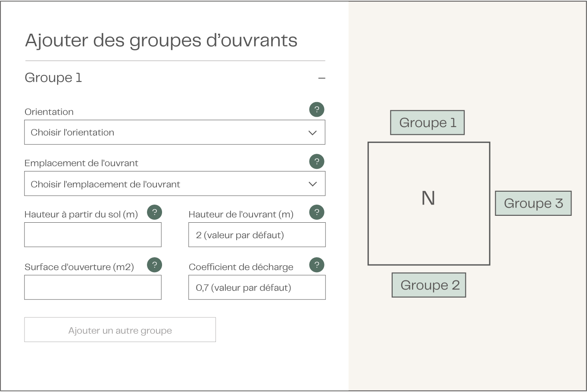Click the Hauteur de l'ouvrant input field
Image resolution: width=587 pixels, height=392 pixels.
(257, 235)
